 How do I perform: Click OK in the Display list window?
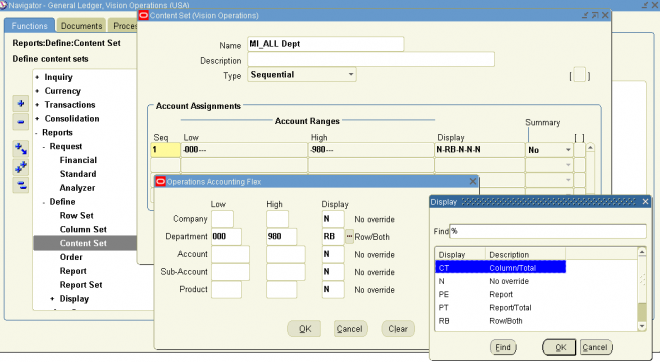[x=559, y=347]
